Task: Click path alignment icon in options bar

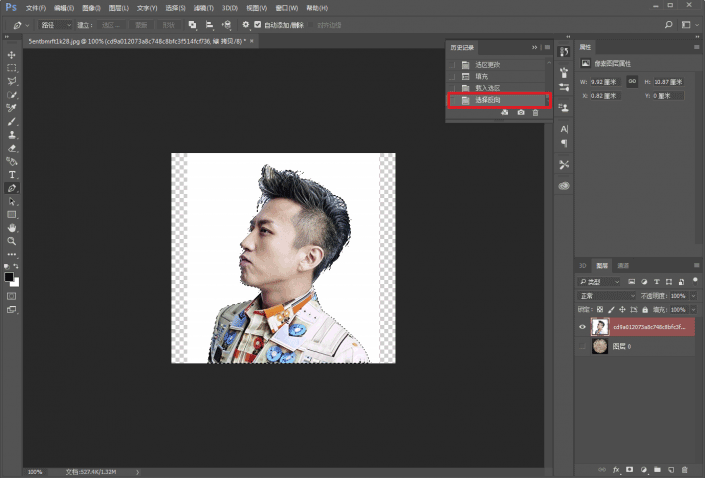Action: (x=210, y=25)
